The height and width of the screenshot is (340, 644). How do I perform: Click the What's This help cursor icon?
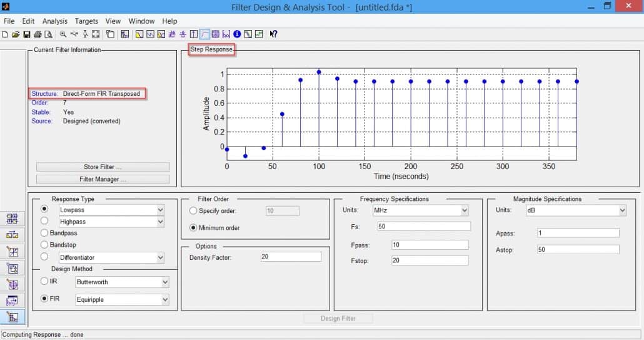click(x=273, y=34)
